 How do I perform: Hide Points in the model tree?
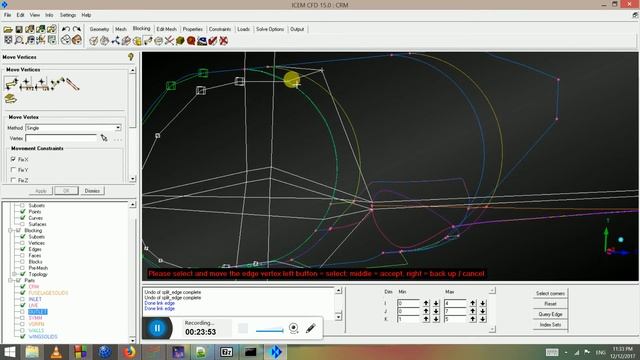(x=23, y=211)
